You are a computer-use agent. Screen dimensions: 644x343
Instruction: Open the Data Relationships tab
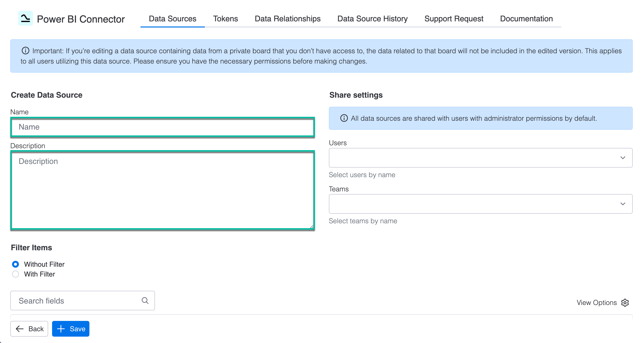288,19
